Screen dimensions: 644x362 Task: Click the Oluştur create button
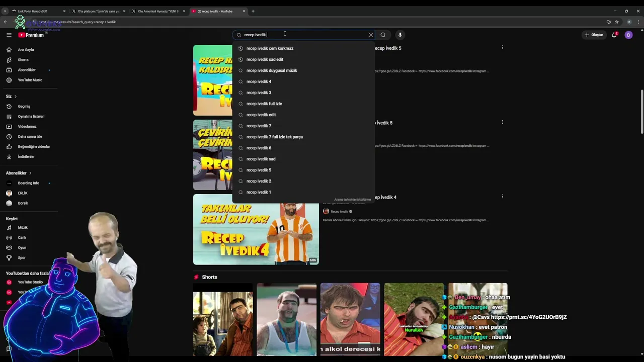pos(594,35)
